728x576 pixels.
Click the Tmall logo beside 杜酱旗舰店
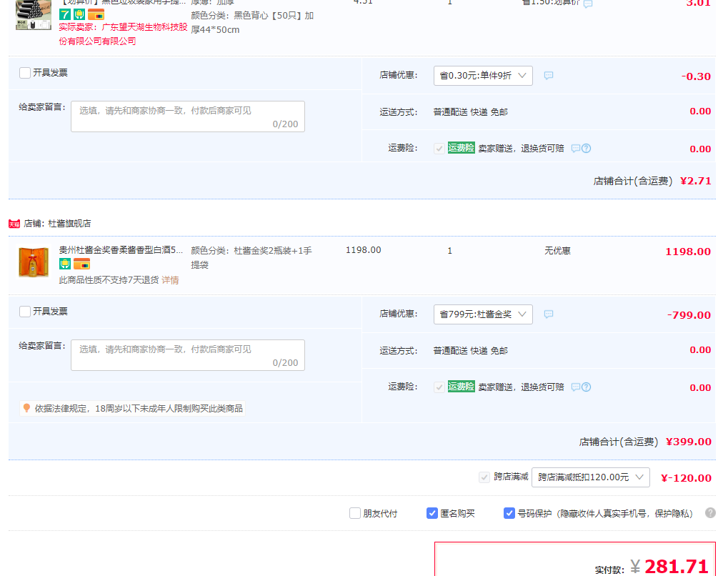click(14, 224)
